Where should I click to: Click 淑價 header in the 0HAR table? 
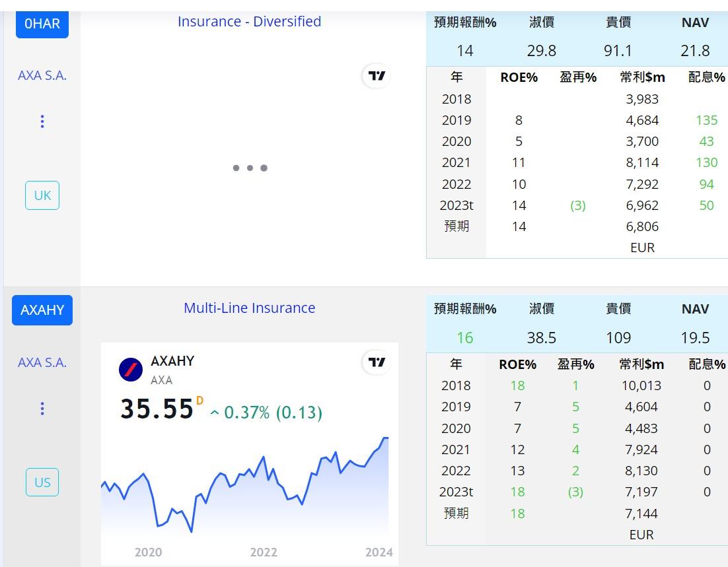541,22
